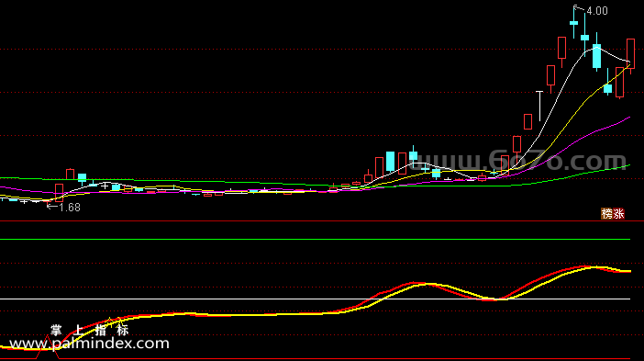Click the red divider line between chart panels
The height and width of the screenshot is (361, 644).
click(322, 221)
